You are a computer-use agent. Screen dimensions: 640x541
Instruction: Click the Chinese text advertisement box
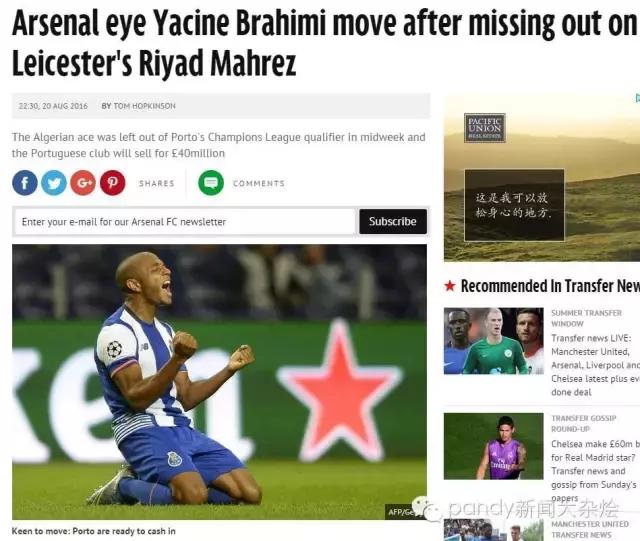coord(514,205)
